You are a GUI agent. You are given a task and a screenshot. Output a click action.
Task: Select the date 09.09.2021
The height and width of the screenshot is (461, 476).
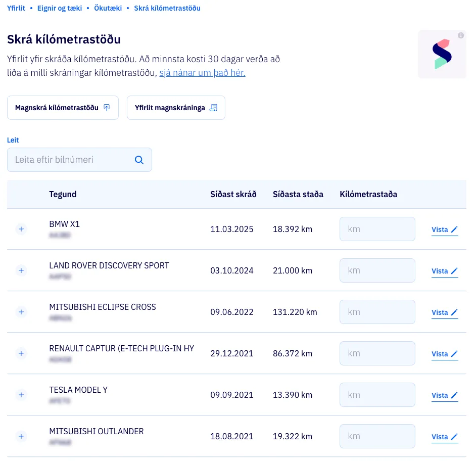point(231,395)
